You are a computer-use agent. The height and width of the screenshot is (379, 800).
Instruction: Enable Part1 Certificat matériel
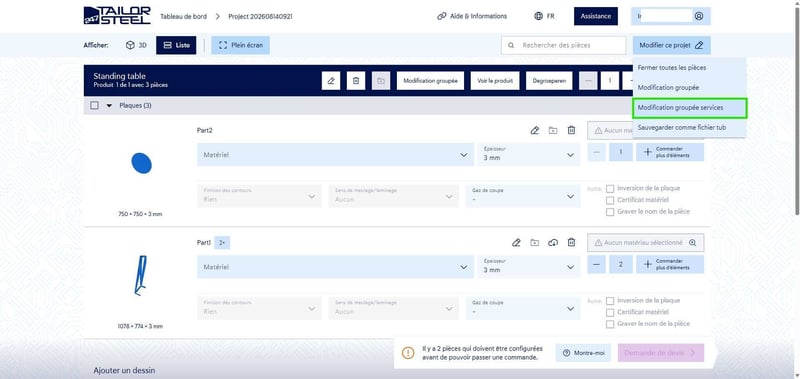(x=610, y=313)
